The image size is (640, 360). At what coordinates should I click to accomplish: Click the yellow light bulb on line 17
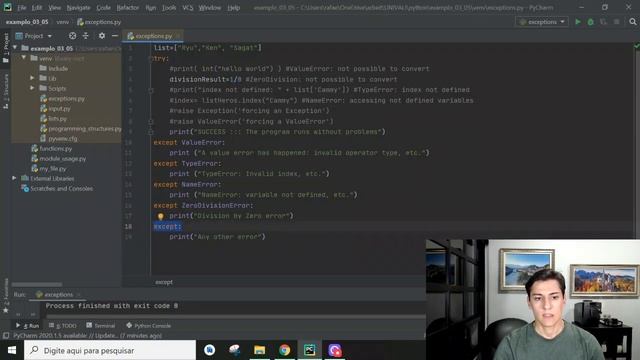tap(160, 216)
